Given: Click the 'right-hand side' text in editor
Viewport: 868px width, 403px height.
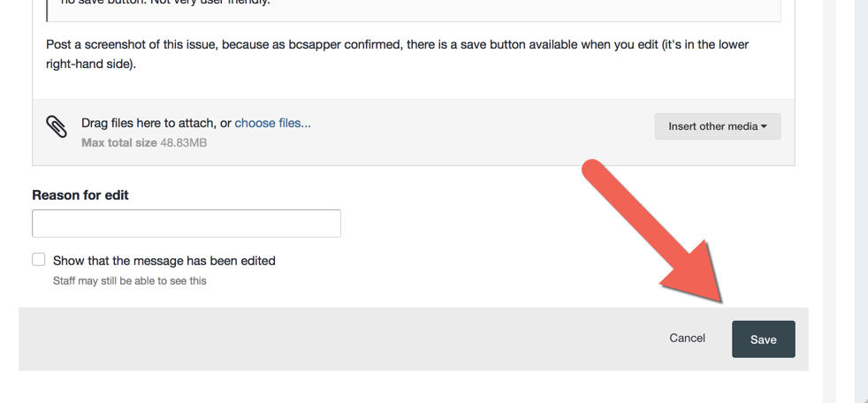Looking at the screenshot, I should coord(88,64).
